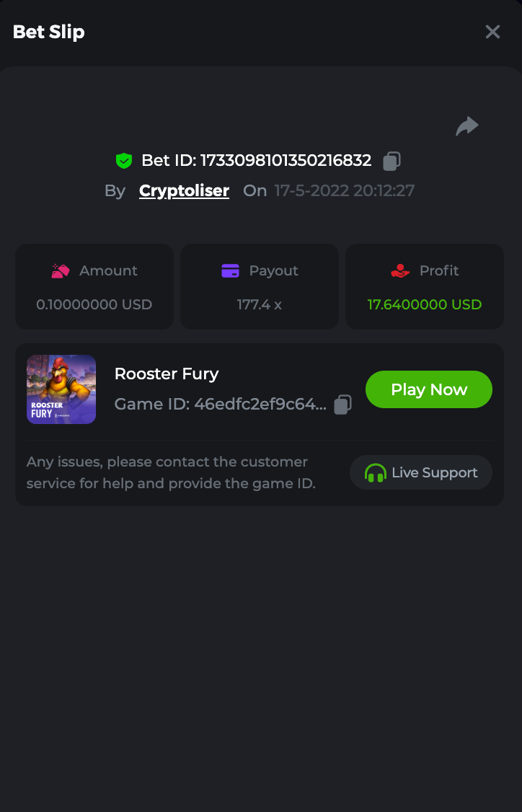
Task: Close the Bet Slip dialog
Action: (x=492, y=32)
